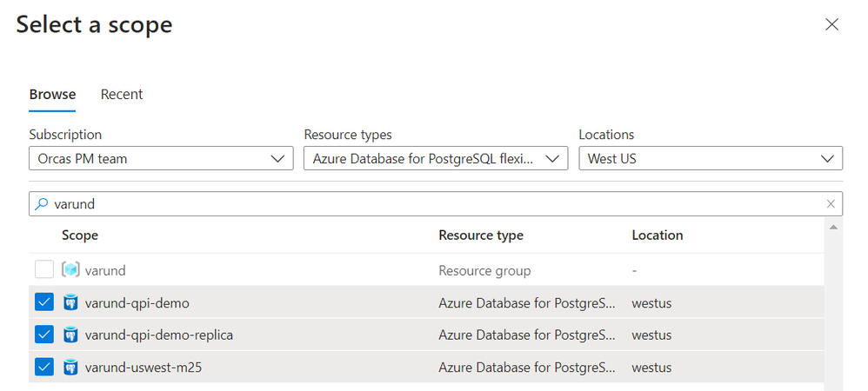Sort by the Scope column header
This screenshot has width=868, height=391.
[x=80, y=235]
